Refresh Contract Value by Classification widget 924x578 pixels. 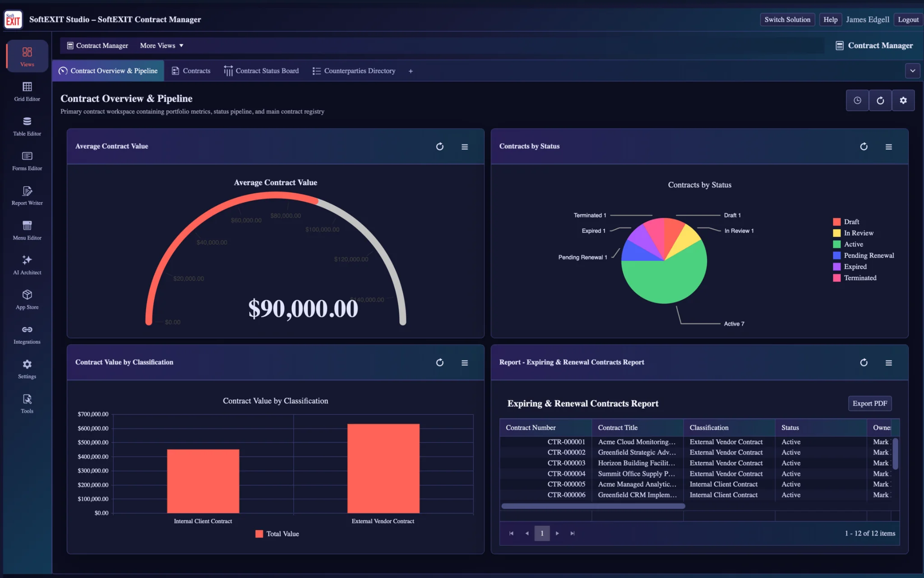click(x=440, y=363)
